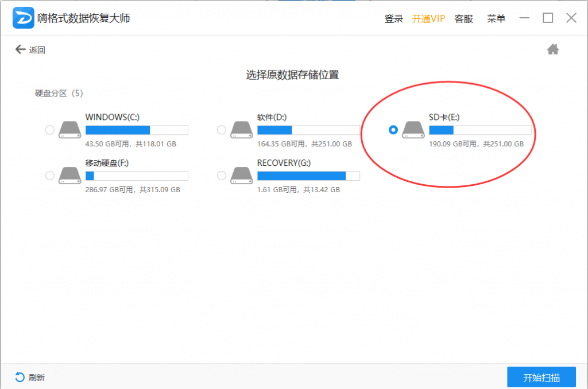Click the WINDOWS(C:) usage bar
This screenshot has height=389, width=588.
137,130
